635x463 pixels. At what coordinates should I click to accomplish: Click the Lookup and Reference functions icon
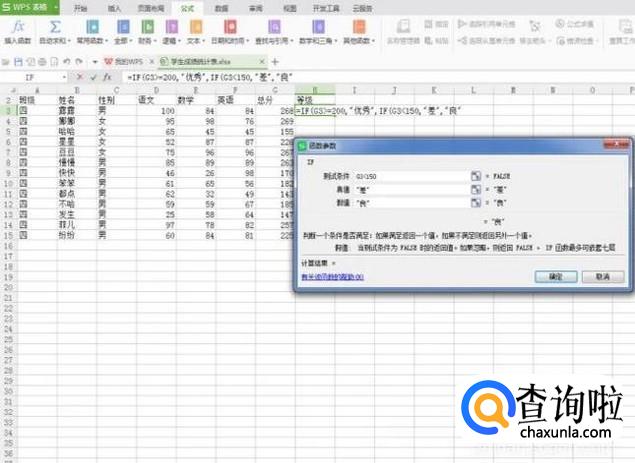point(274,28)
